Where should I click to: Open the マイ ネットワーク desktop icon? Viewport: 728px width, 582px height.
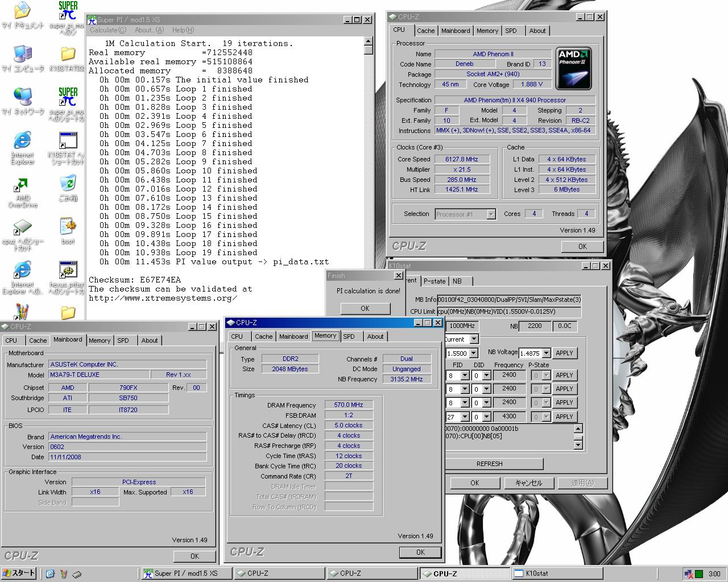[22, 102]
